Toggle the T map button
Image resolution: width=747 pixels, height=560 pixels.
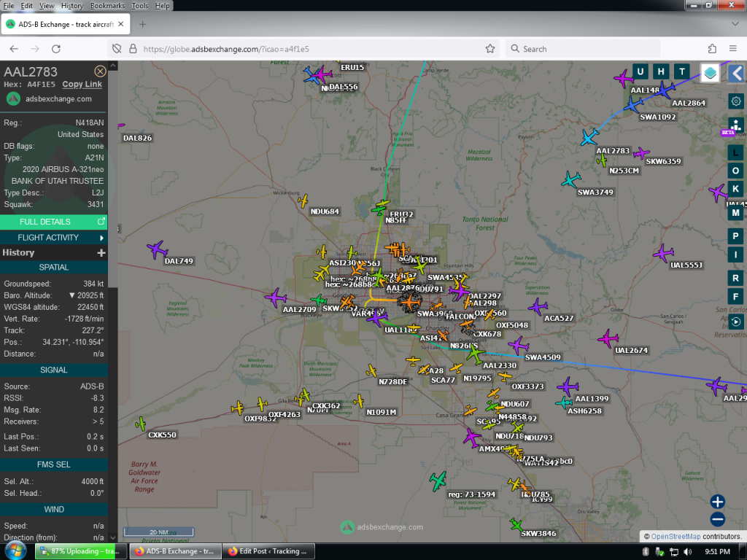[682, 71]
